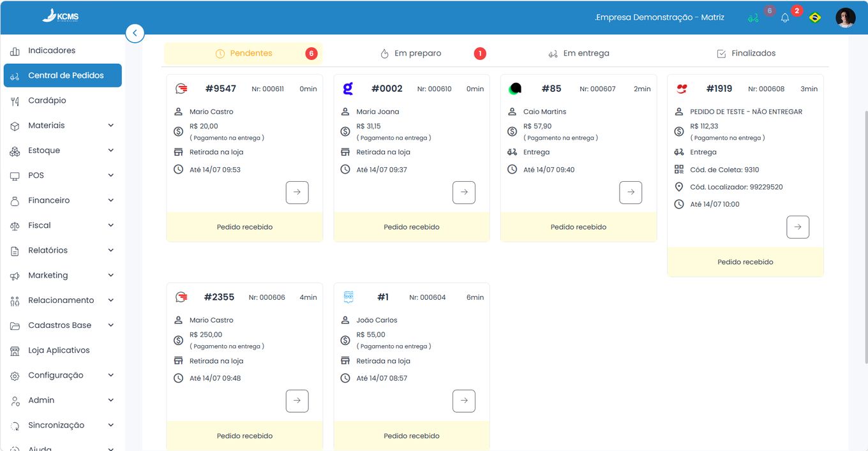Image resolution: width=868 pixels, height=451 pixels.
Task: Open Central de Pedidos menu item
Action: tap(63, 75)
